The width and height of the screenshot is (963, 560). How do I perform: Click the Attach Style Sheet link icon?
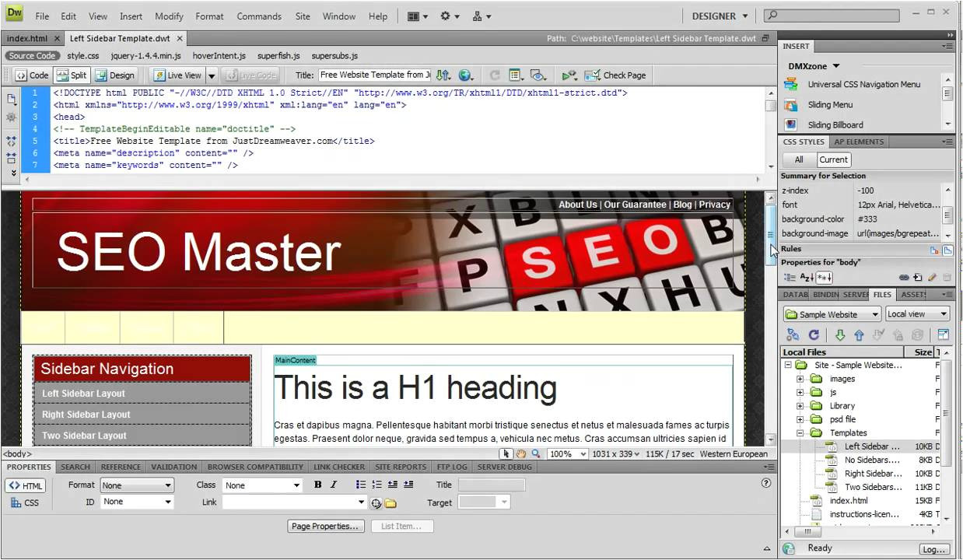pos(904,277)
